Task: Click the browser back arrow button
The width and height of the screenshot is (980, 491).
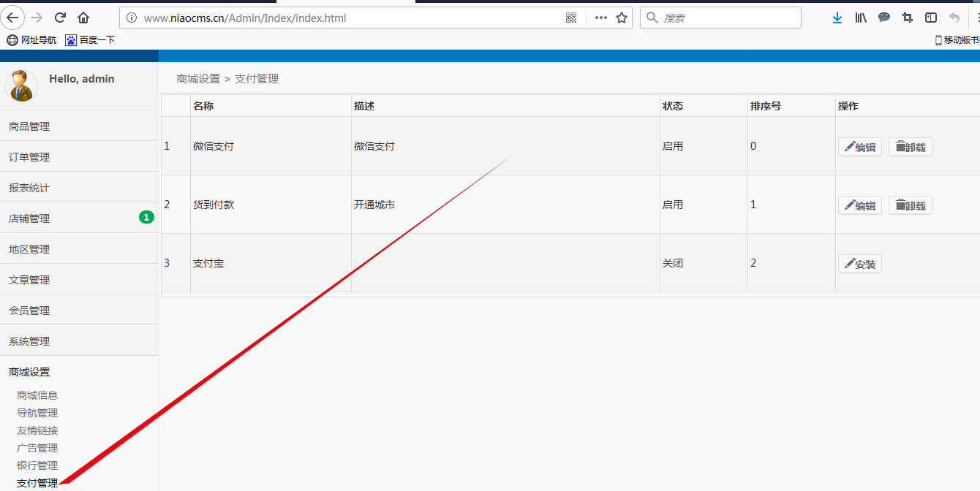Action: pos(12,18)
